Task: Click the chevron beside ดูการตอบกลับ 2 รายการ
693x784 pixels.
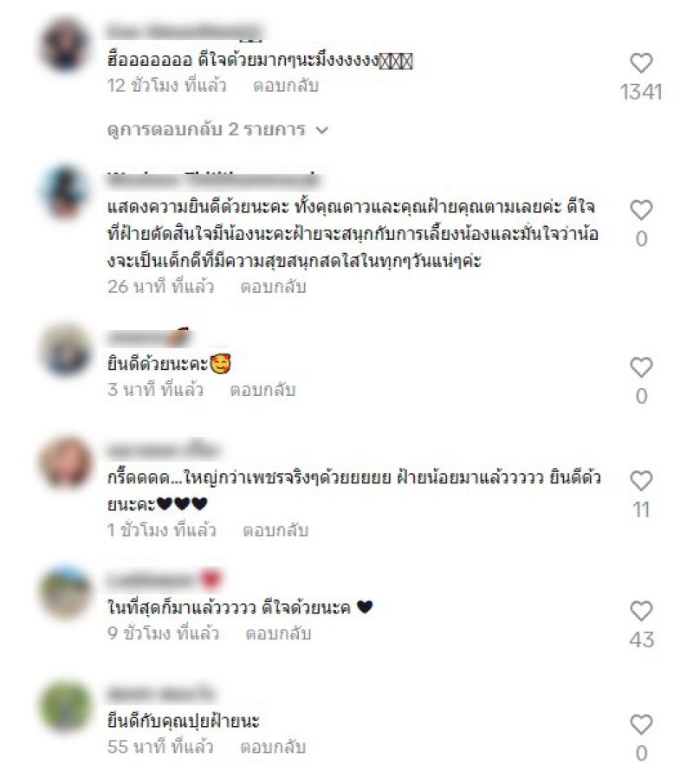Action: 322,131
